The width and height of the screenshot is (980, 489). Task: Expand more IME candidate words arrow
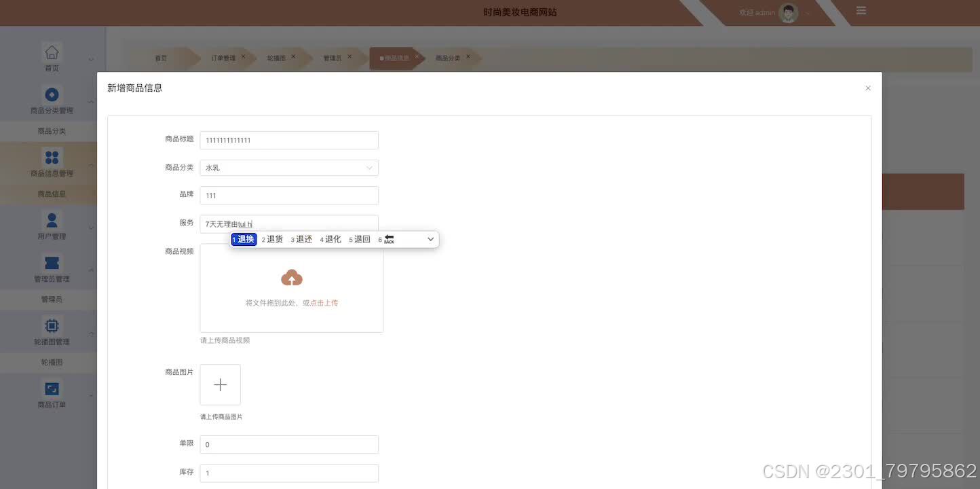click(x=430, y=239)
